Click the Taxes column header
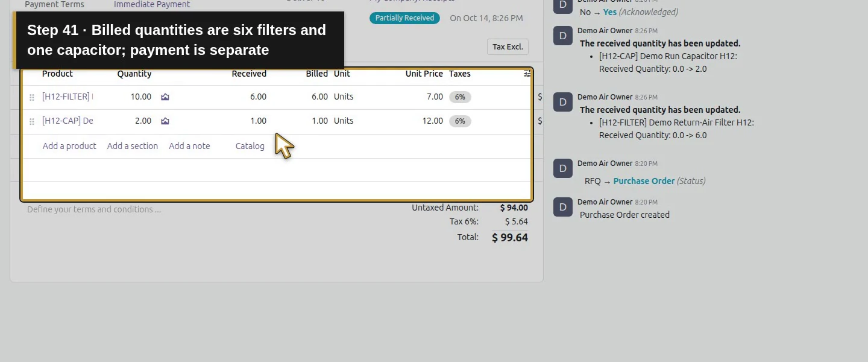Viewport: 868px width, 362px height. pos(459,74)
